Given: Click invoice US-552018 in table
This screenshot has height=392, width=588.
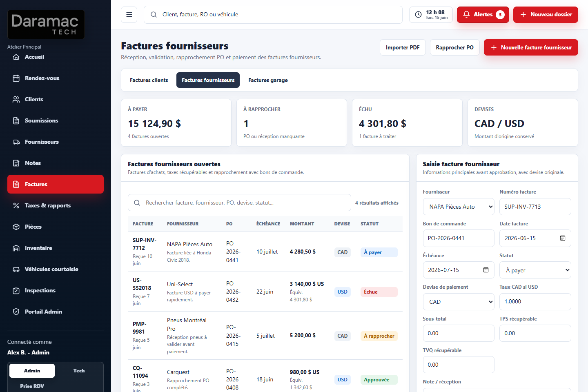Looking at the screenshot, I should click(142, 284).
